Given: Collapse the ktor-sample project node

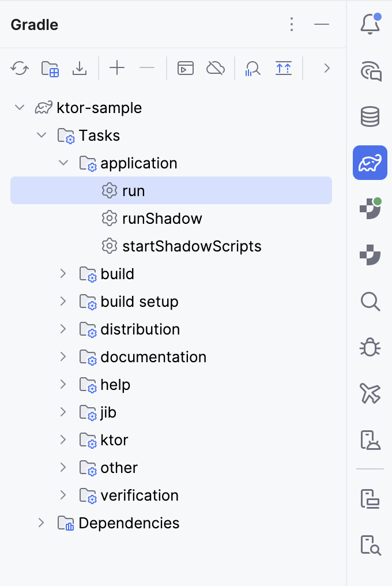Looking at the screenshot, I should point(20,108).
